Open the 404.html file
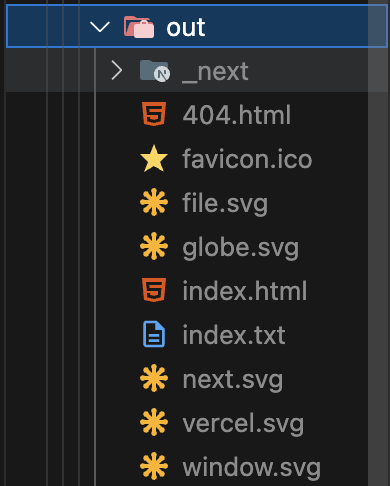Viewport: 390px width, 486px height. point(237,115)
